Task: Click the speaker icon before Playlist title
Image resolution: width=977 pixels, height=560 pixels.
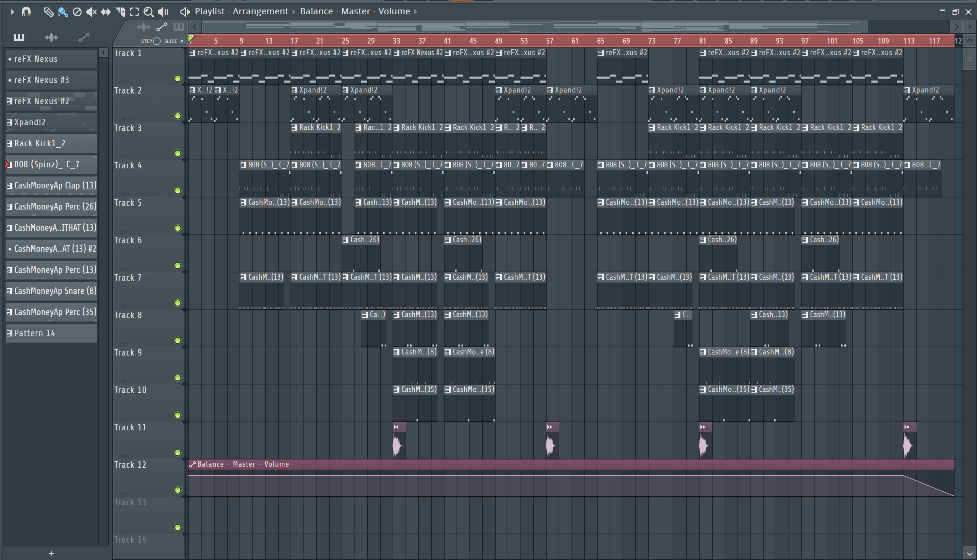Action: coord(185,12)
